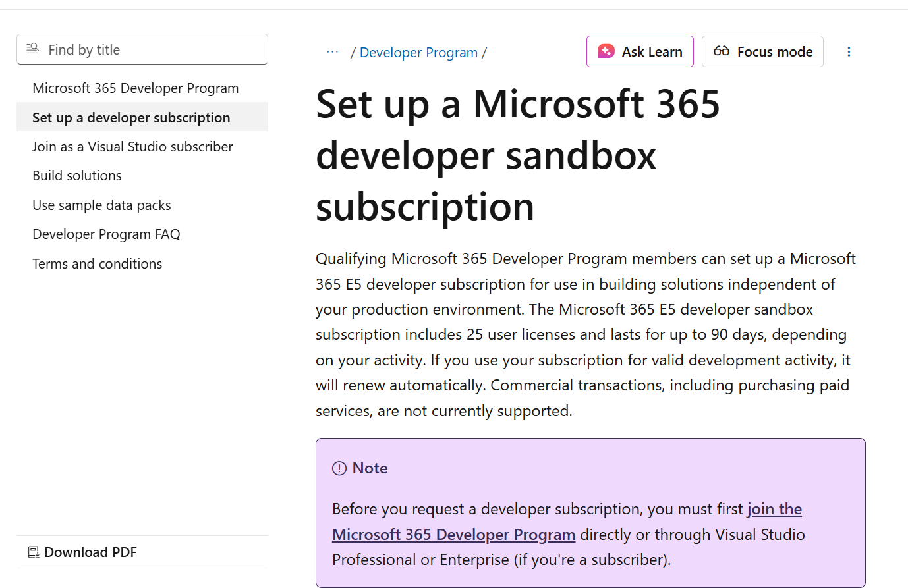Expand the breadcrumb ellipsis

point(333,52)
